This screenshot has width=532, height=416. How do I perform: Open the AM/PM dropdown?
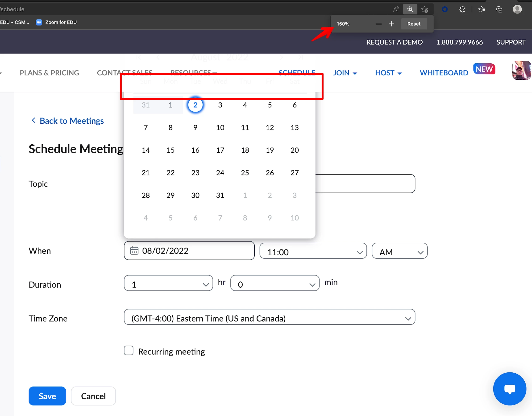(399, 251)
